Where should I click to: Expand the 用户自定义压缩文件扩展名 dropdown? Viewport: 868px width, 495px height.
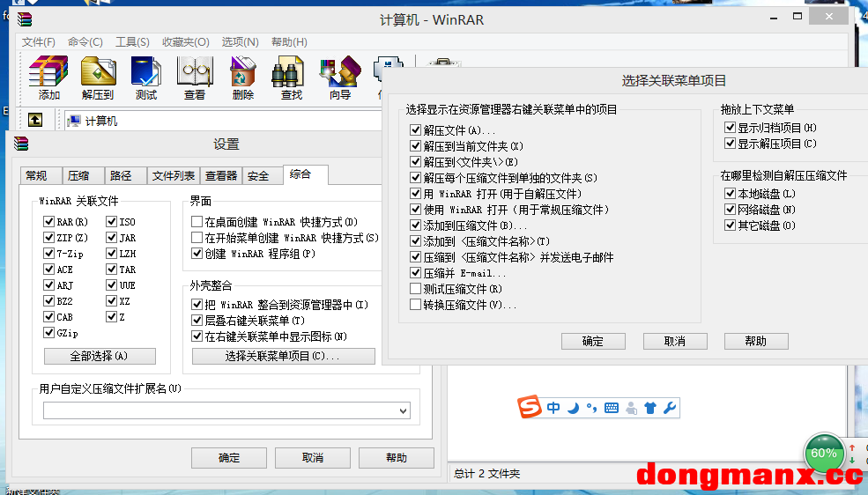[x=404, y=410]
